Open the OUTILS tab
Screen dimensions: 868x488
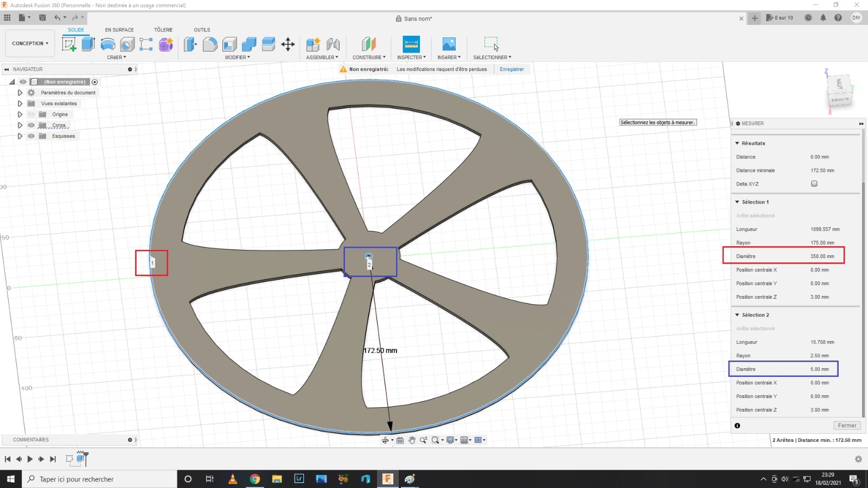[x=202, y=30]
